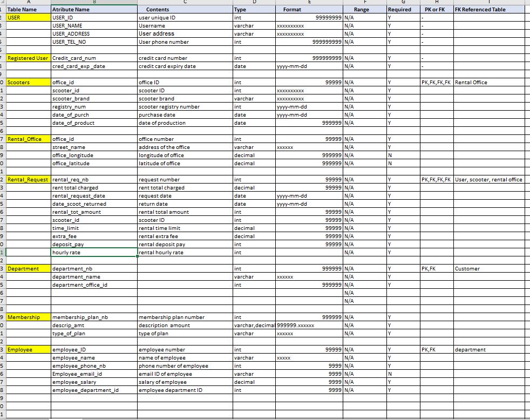This screenshot has height=420, width=530.
Task: Select the 'date_of_purch' cell
Action: (94, 115)
